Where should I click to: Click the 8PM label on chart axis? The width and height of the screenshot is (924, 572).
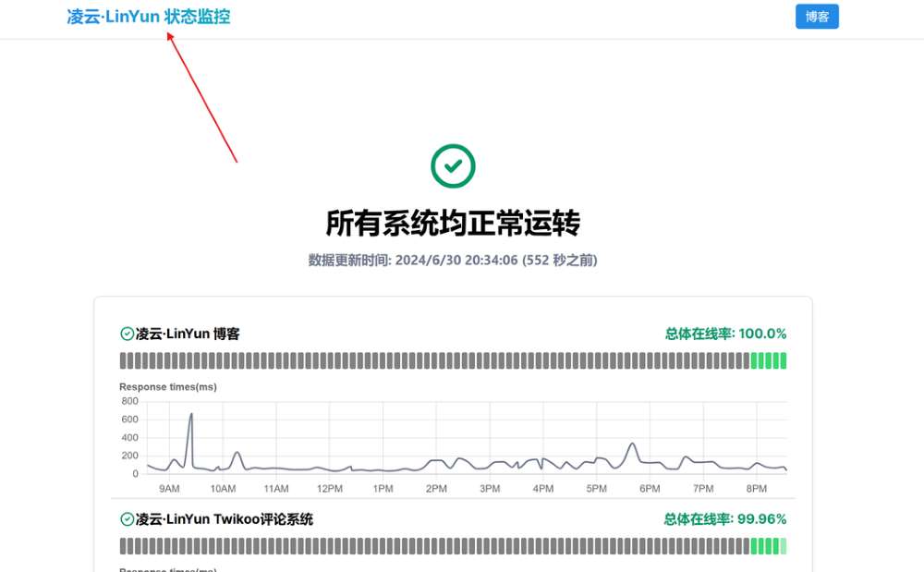[757, 489]
